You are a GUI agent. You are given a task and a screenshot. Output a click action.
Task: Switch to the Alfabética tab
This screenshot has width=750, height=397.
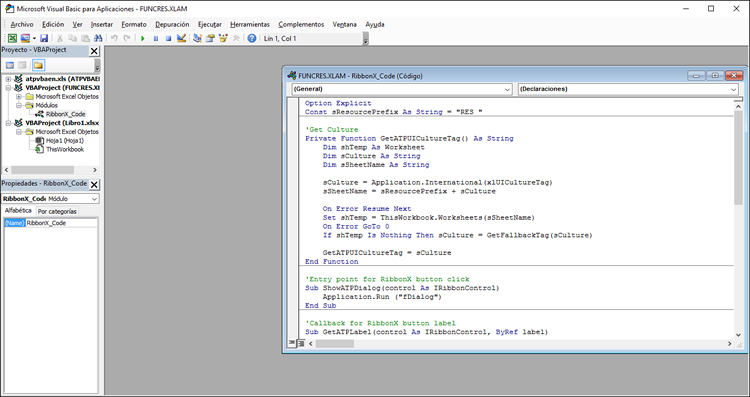[x=18, y=210]
